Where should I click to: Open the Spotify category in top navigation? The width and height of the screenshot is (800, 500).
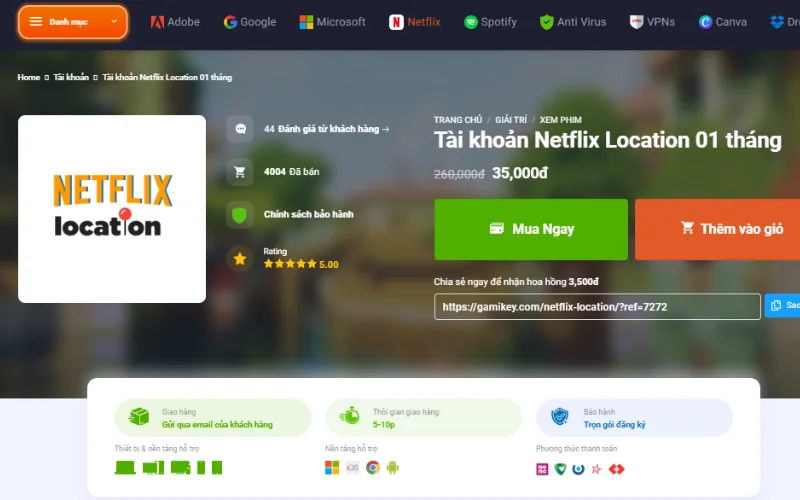tap(490, 22)
